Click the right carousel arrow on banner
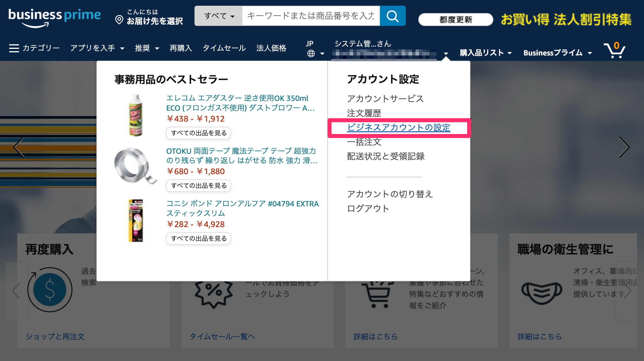The height and width of the screenshot is (361, 644). (x=624, y=147)
